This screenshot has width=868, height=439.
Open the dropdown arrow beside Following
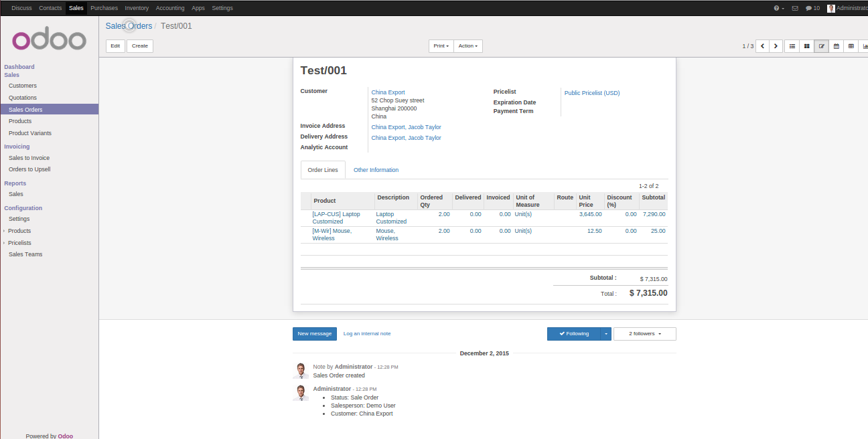605,334
